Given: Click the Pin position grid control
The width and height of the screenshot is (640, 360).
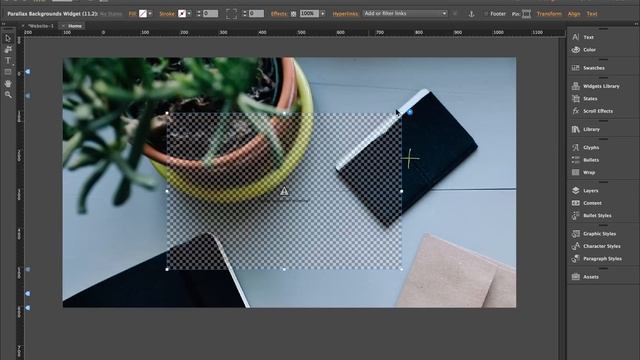Looking at the screenshot, I should (x=527, y=14).
